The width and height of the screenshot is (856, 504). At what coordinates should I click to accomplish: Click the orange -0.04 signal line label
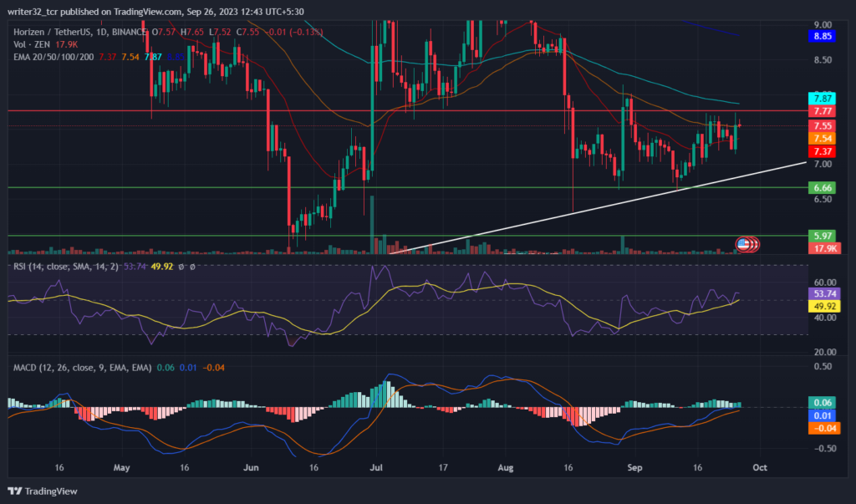pyautogui.click(x=824, y=428)
